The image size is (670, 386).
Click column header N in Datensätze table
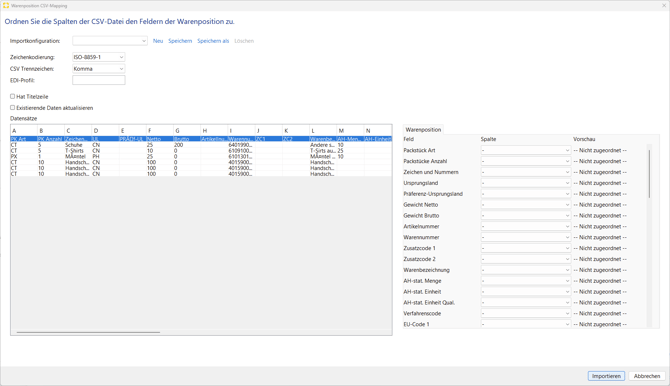(378, 130)
